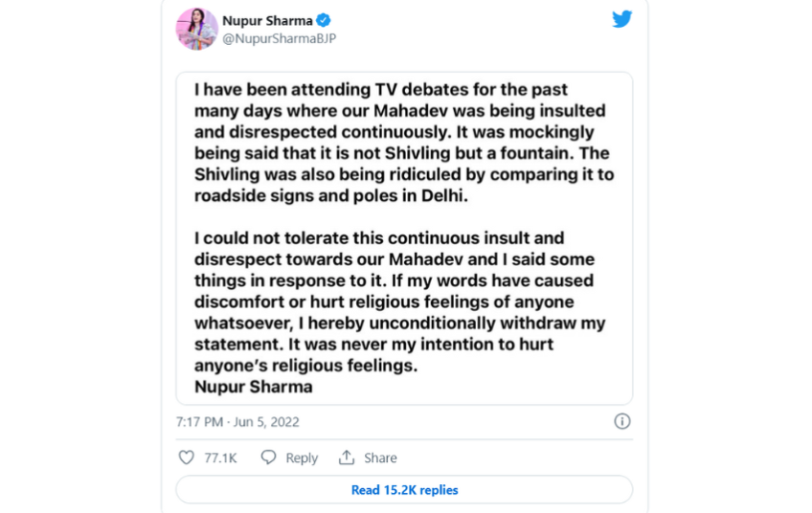The image size is (812, 513).
Task: Open the @NupurSharmaBJP handle link
Action: 280,38
